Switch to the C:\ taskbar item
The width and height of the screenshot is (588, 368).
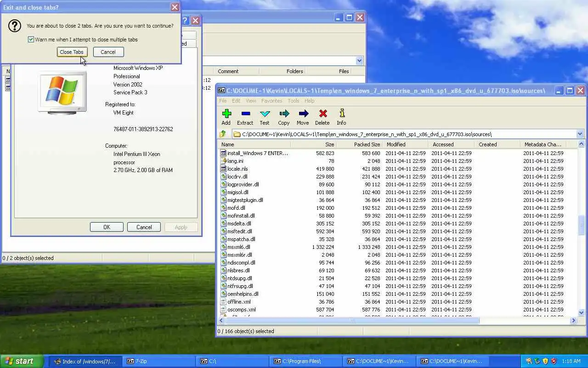pyautogui.click(x=232, y=362)
